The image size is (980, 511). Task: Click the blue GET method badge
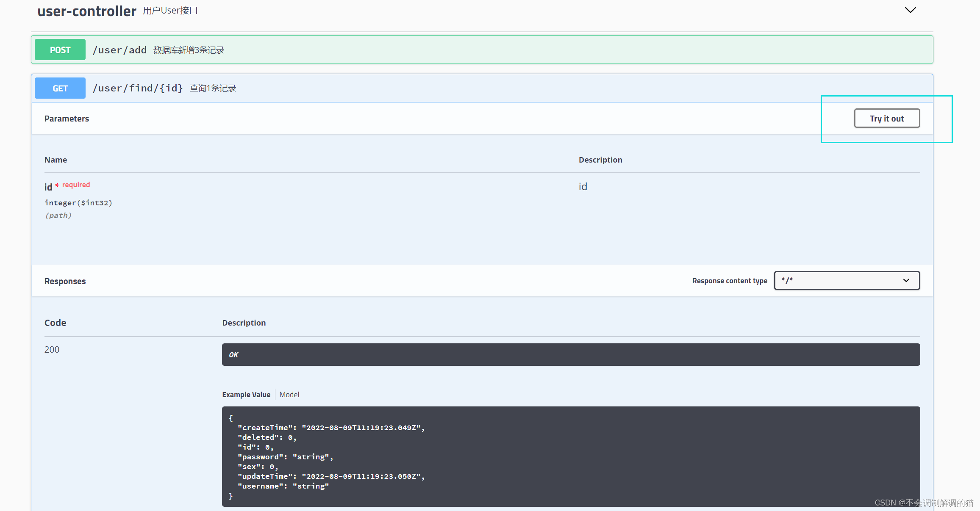60,88
